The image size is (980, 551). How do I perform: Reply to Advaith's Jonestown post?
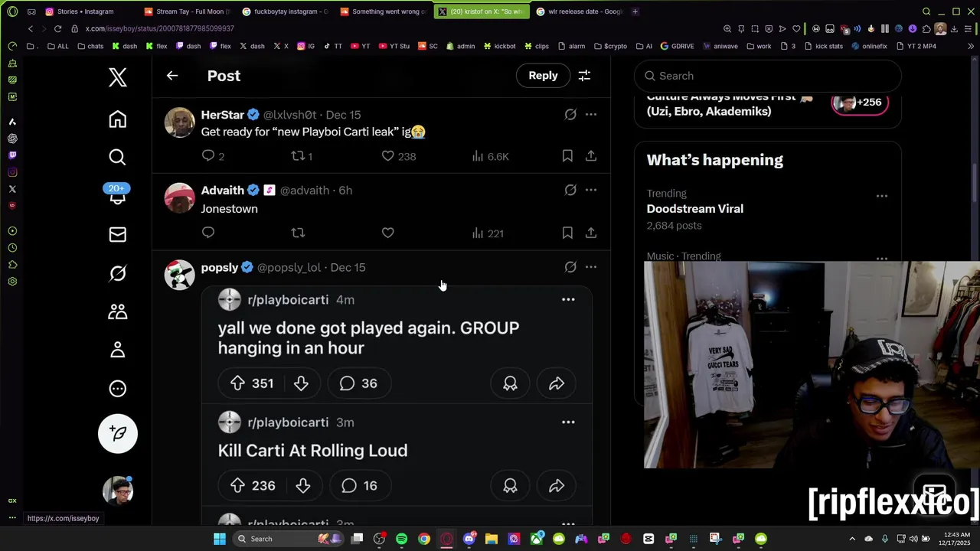(x=208, y=233)
